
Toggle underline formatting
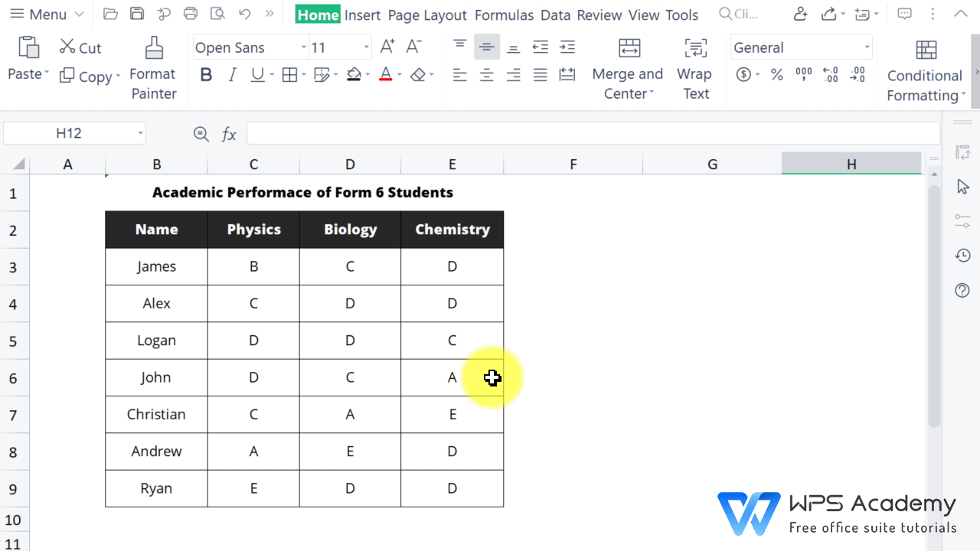pos(256,74)
